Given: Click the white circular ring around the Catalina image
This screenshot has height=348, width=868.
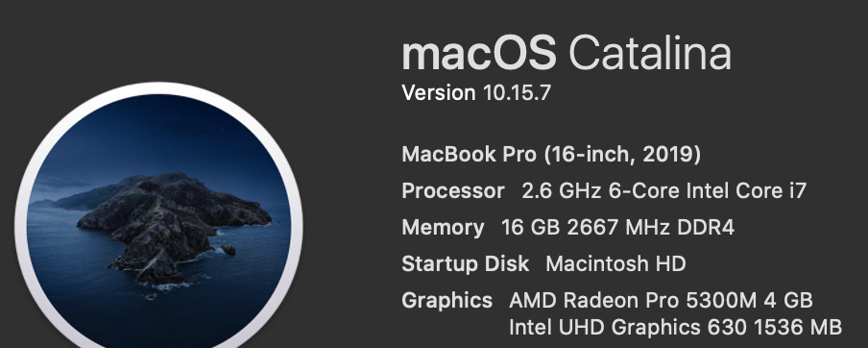Looking at the screenshot, I should (158, 88).
